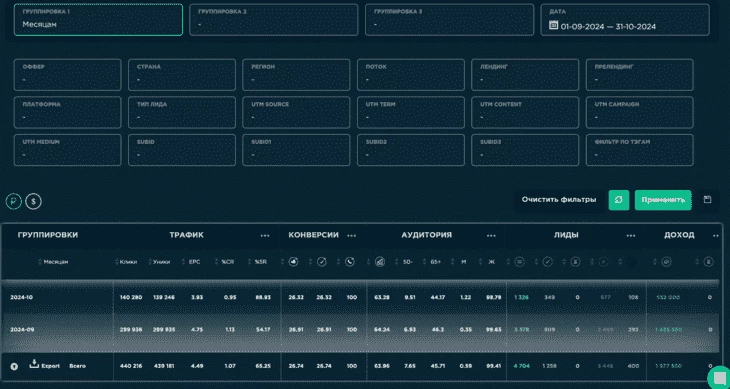This screenshot has width=730, height=389.
Task: Open the Оффер filter dropdown
Action: [68, 74]
